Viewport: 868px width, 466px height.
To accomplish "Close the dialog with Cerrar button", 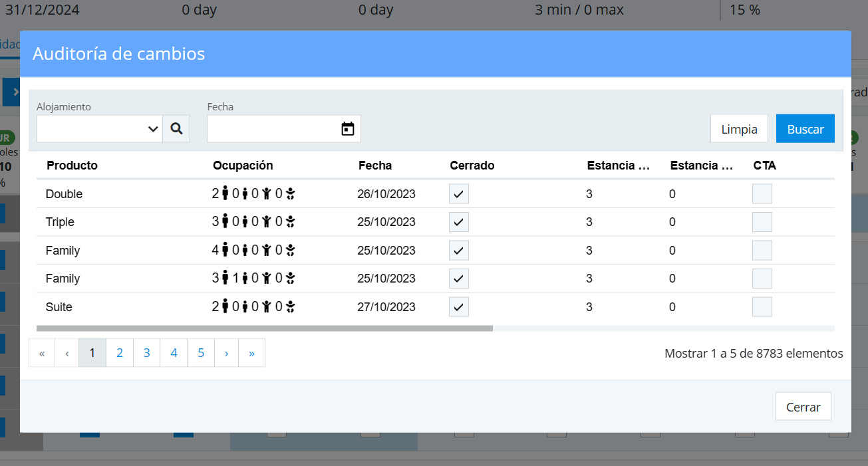I will coord(803,407).
